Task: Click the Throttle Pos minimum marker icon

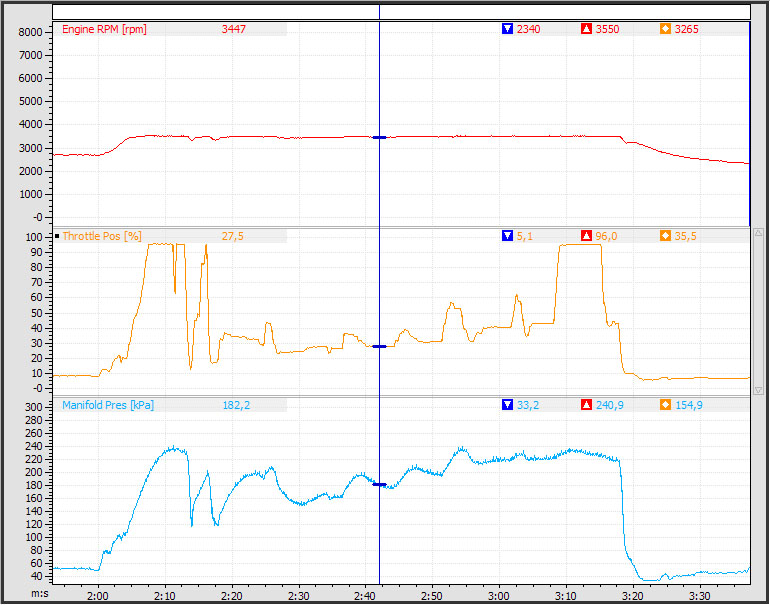Action: tap(507, 236)
